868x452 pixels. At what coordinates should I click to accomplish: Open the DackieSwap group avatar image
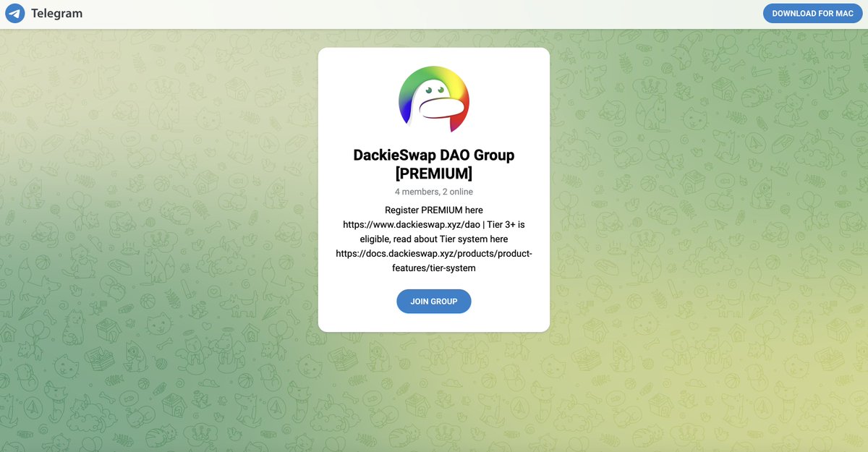click(434, 99)
